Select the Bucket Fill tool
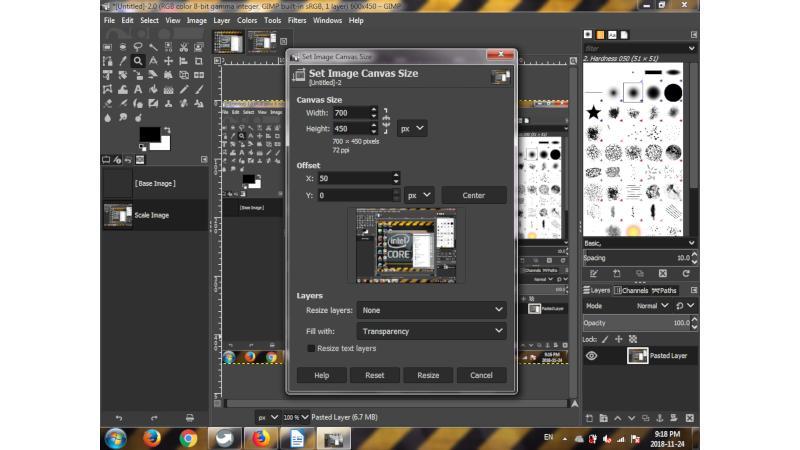The height and width of the screenshot is (450, 800). point(153,89)
